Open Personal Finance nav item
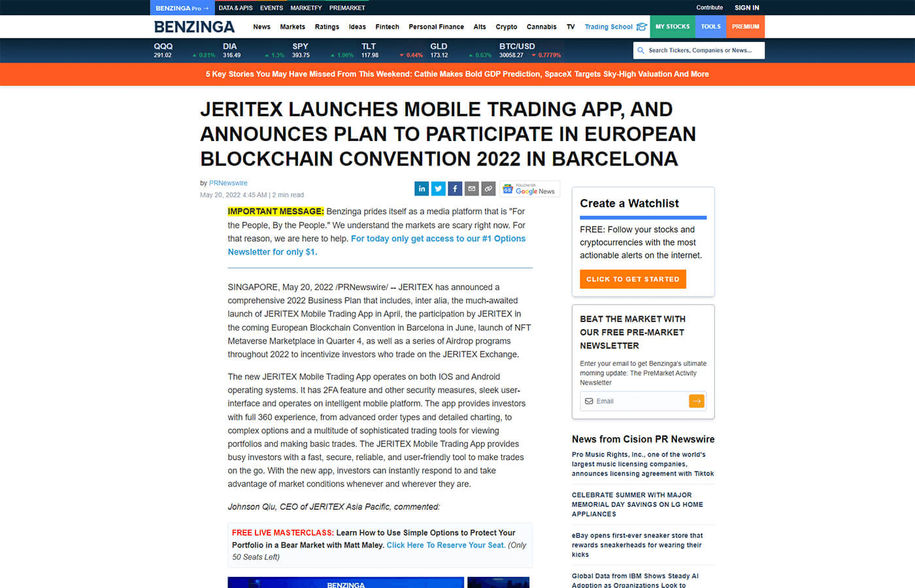This screenshot has width=915, height=588. pyautogui.click(x=436, y=27)
